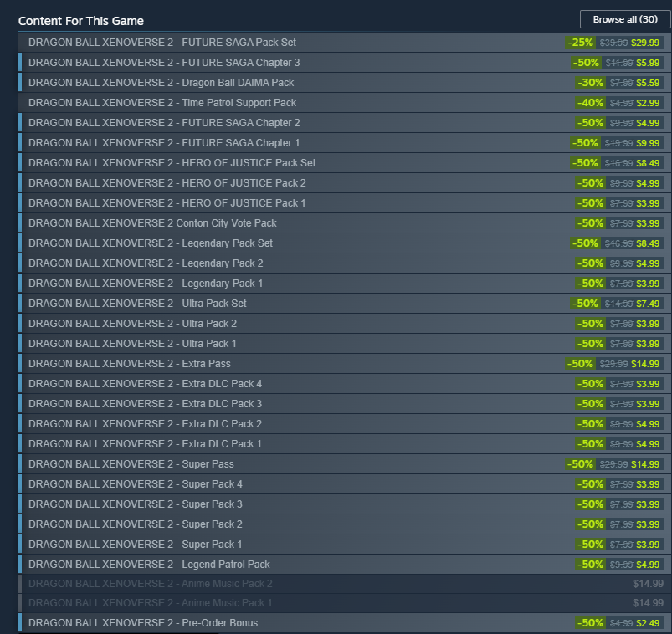Open Ultra Pack 2 DLC

tap(345, 324)
